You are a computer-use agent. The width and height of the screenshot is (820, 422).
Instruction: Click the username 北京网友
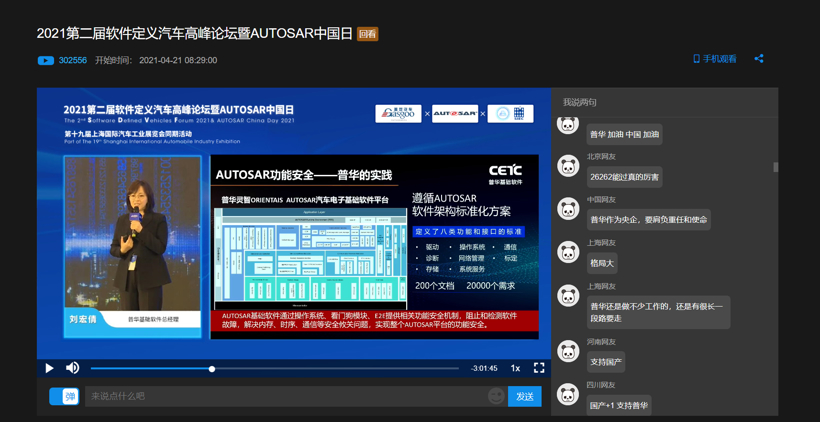click(601, 156)
